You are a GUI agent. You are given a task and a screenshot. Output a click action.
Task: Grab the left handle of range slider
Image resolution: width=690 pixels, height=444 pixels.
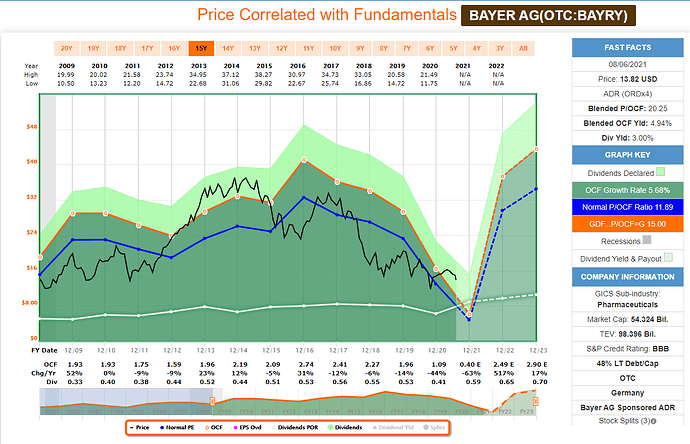[212, 401]
